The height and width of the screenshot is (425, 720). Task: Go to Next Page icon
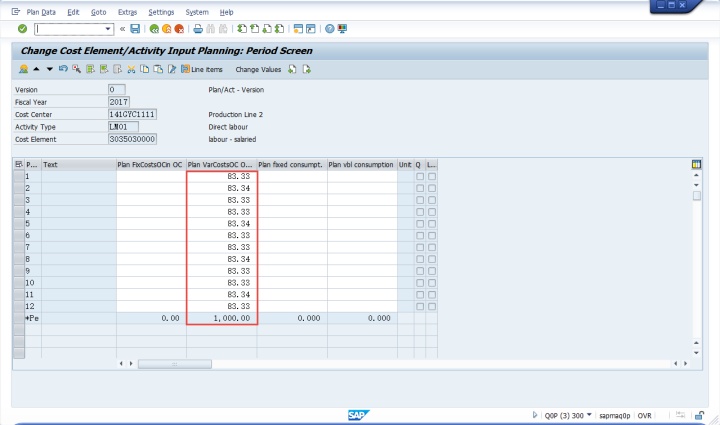(x=267, y=29)
